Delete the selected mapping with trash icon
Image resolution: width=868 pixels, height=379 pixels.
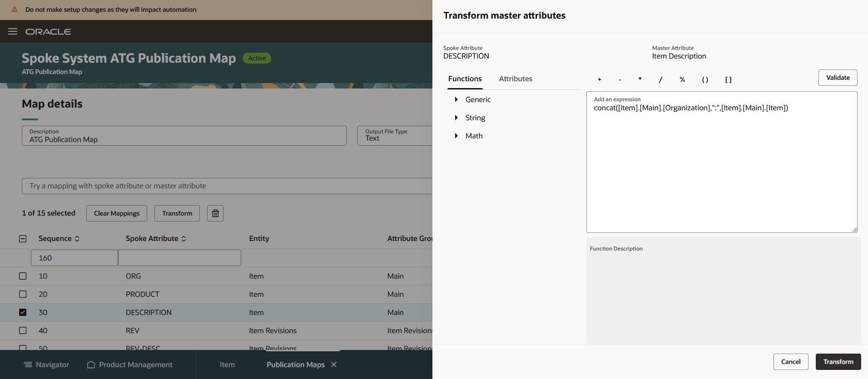tap(215, 213)
